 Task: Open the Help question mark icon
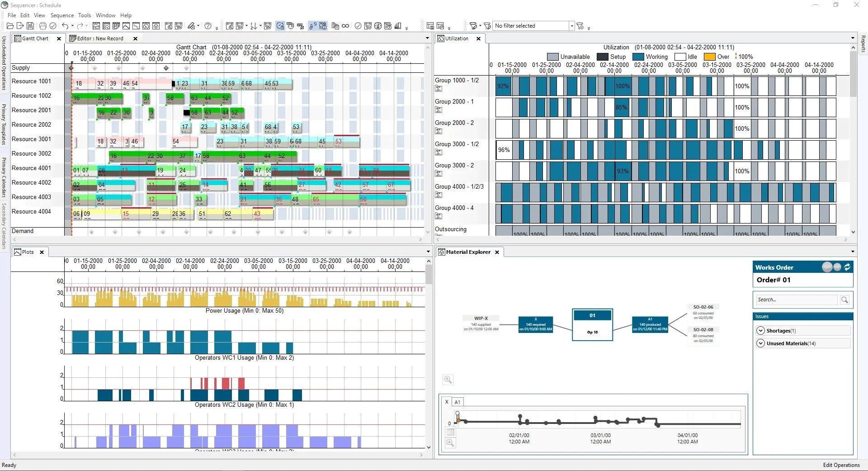point(208,26)
